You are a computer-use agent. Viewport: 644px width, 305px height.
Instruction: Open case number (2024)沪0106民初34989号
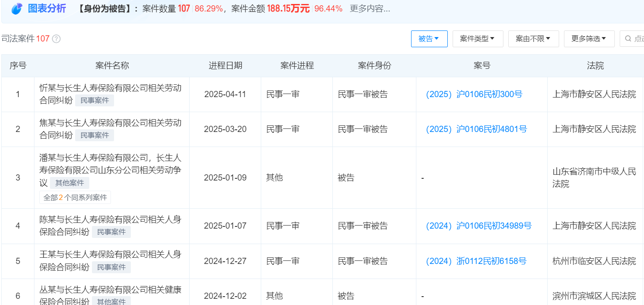click(478, 226)
